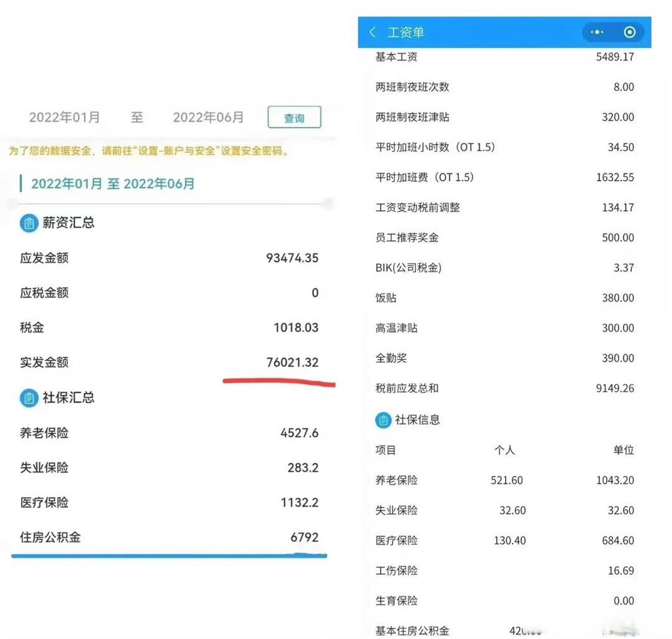Click the 社保信息 clipboard icon

pyautogui.click(x=382, y=420)
